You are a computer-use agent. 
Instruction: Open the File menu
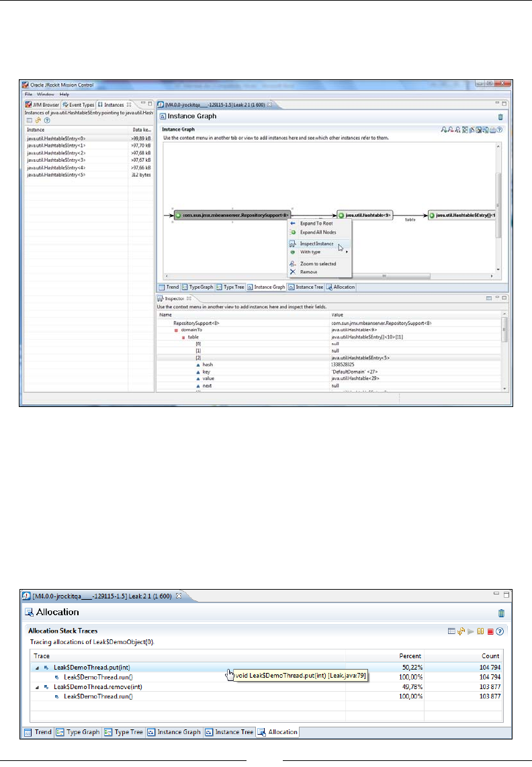pyautogui.click(x=28, y=95)
